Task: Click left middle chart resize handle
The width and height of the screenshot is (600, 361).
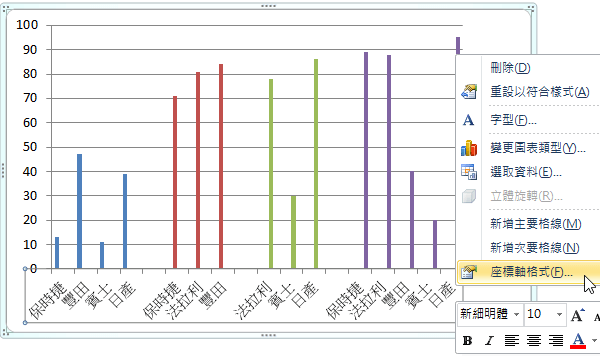Action: tap(3, 171)
